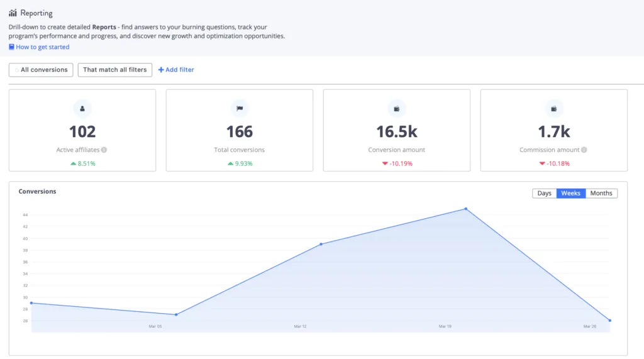This screenshot has width=644, height=359.
Task: Click the Conversions chart title
Action: pyautogui.click(x=37, y=191)
